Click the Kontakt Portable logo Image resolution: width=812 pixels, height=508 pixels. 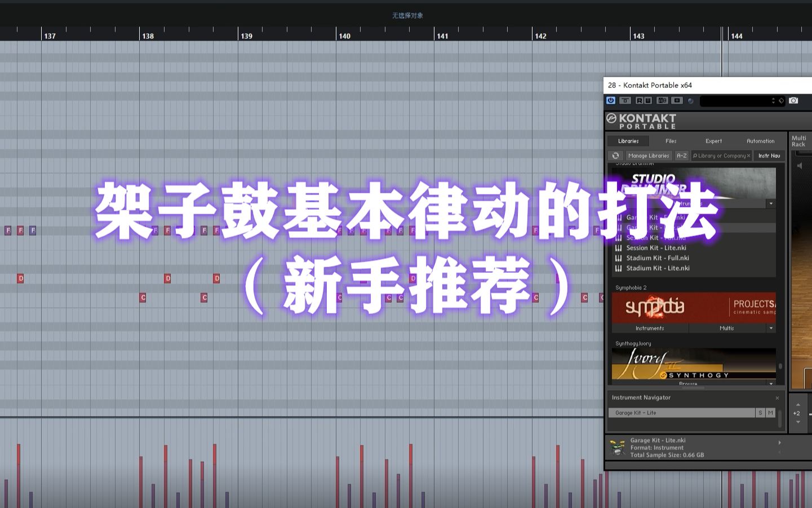641,121
